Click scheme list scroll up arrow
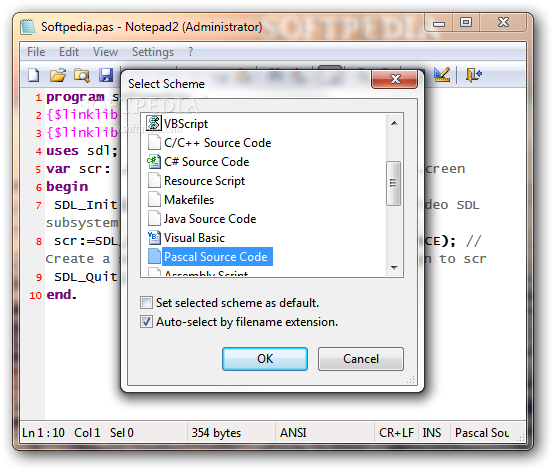The height and width of the screenshot is (471, 554). (394, 123)
